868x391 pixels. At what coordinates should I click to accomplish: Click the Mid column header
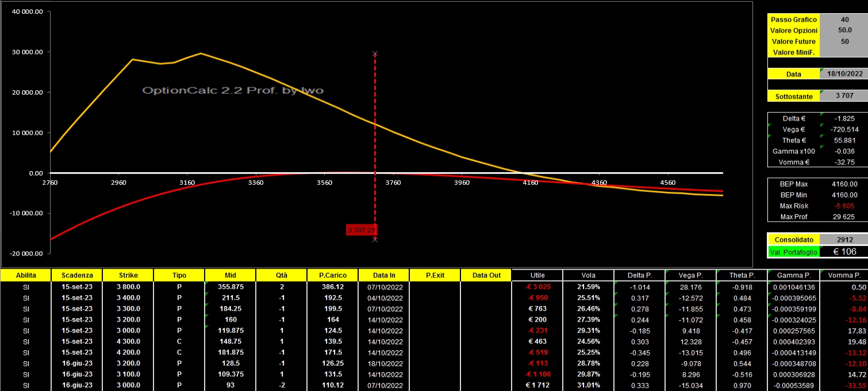tap(231, 275)
